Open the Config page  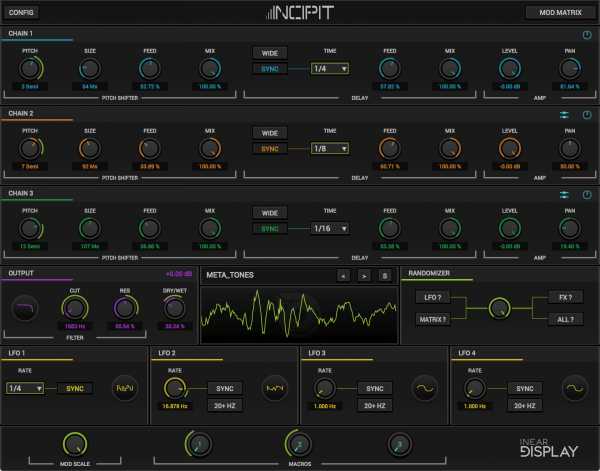coord(21,13)
